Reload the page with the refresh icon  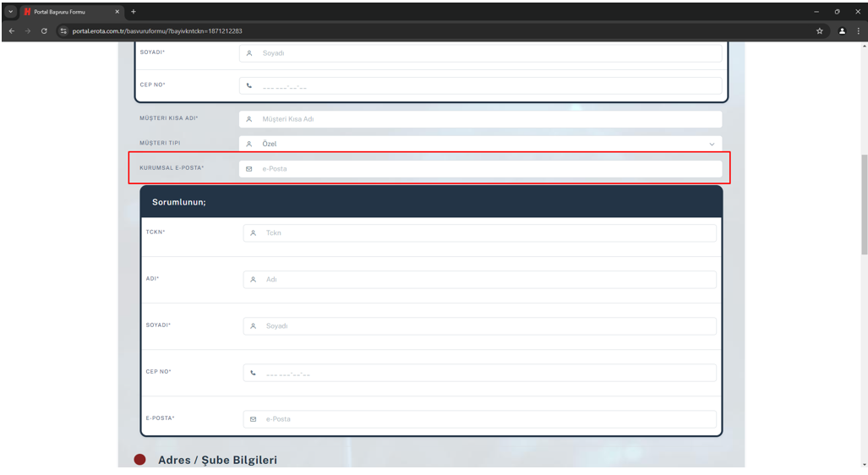click(44, 30)
